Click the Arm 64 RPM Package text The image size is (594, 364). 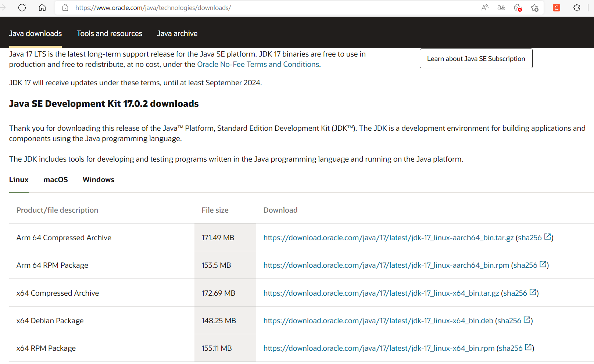point(52,265)
